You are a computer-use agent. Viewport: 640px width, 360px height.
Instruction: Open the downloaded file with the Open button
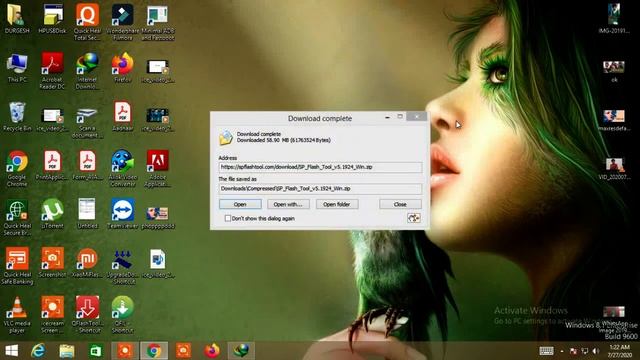pyautogui.click(x=240, y=204)
